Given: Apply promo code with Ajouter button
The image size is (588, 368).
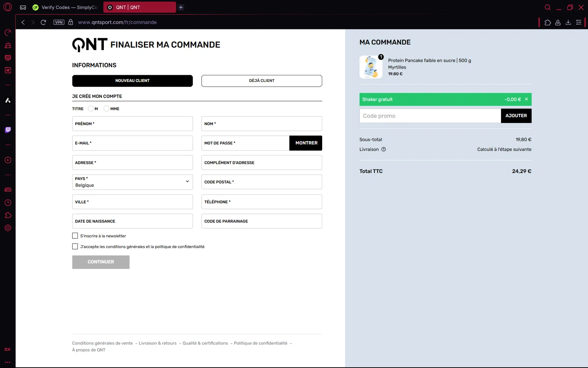Looking at the screenshot, I should coord(516,116).
